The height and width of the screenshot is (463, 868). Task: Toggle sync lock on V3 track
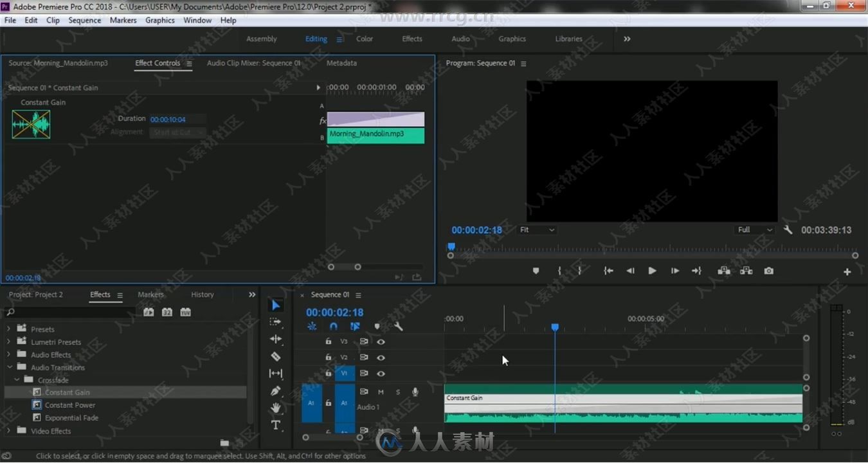coord(364,341)
